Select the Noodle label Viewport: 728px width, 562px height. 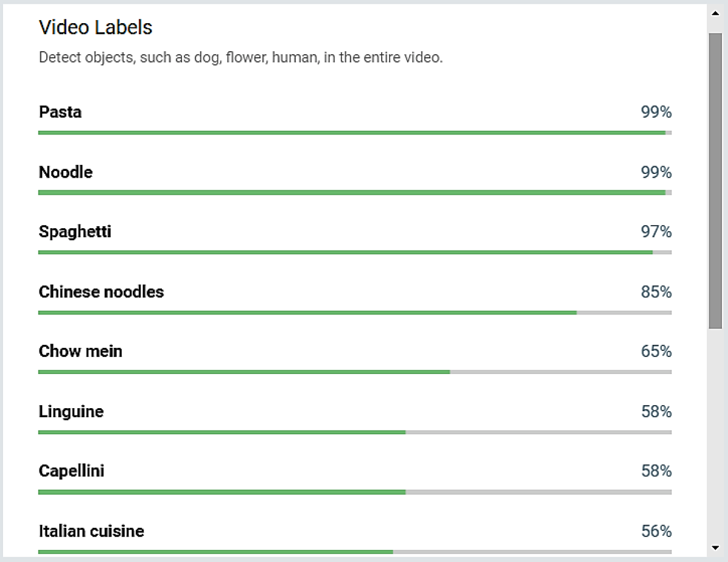click(x=66, y=172)
